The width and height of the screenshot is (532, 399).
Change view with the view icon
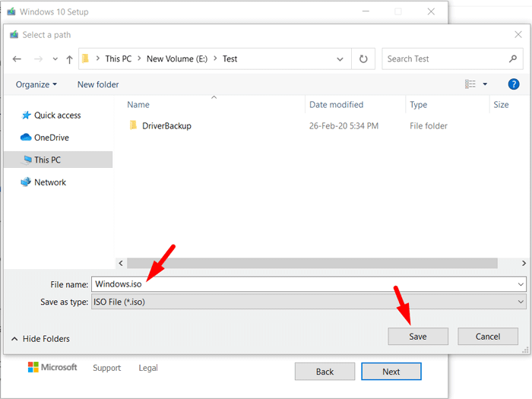click(470, 84)
